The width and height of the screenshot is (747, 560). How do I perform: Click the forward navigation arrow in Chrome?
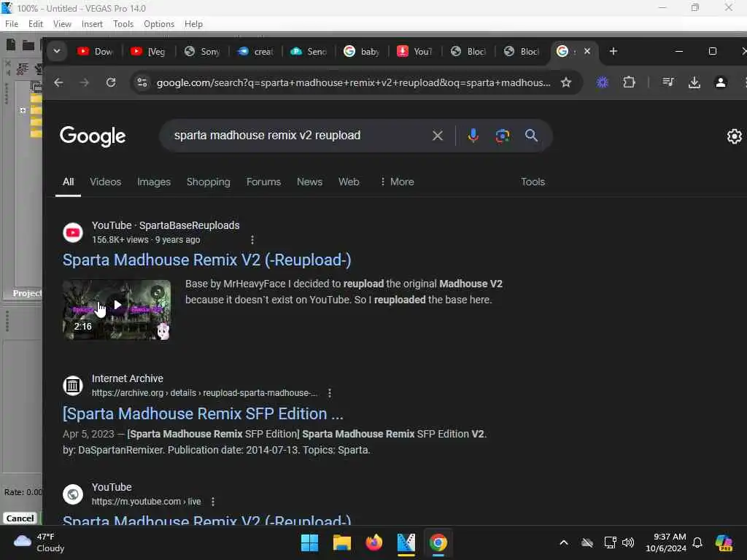click(x=85, y=82)
